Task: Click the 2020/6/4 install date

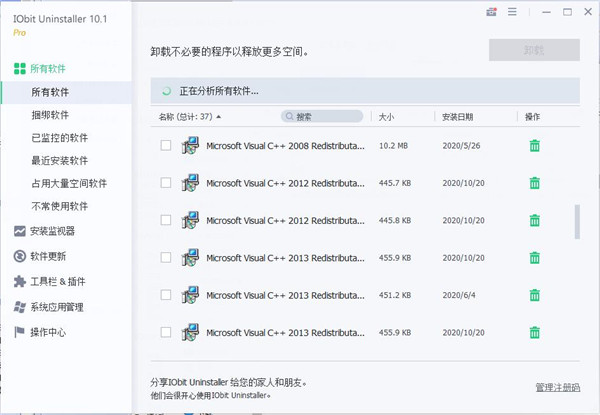Action: tap(459, 295)
